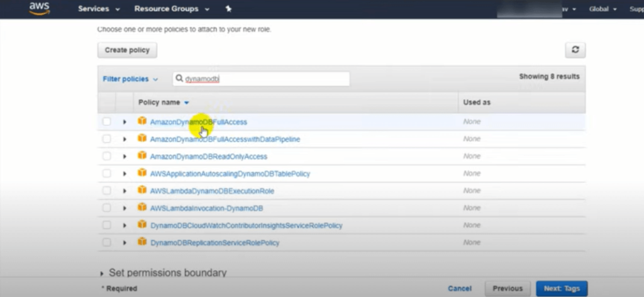This screenshot has width=644, height=297.
Task: Open the AmazonDynamoDBReadOnlyAccess policy link
Action: [209, 157]
